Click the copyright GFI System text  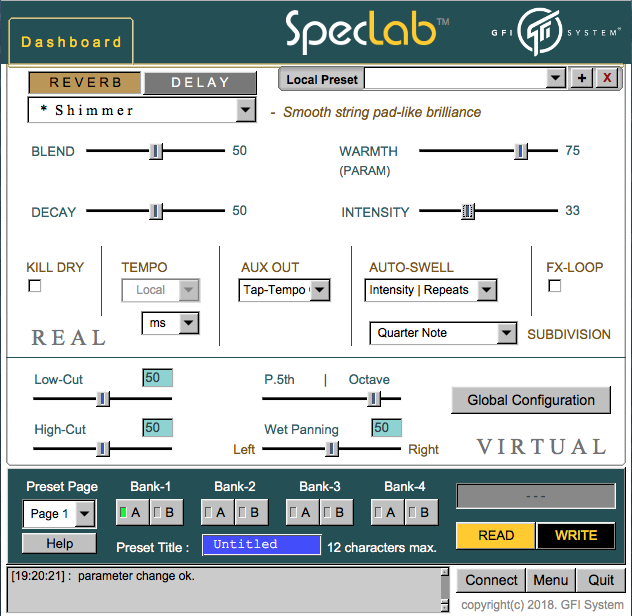click(542, 605)
